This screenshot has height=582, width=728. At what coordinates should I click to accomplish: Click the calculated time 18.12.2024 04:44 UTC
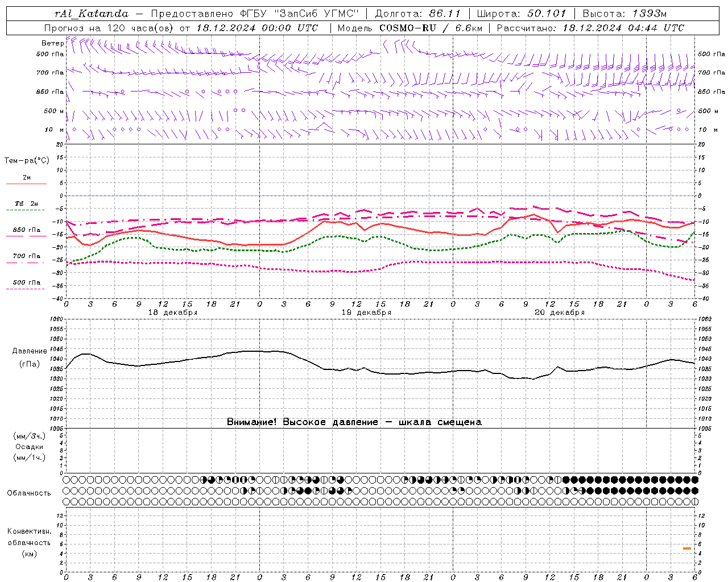(x=623, y=28)
